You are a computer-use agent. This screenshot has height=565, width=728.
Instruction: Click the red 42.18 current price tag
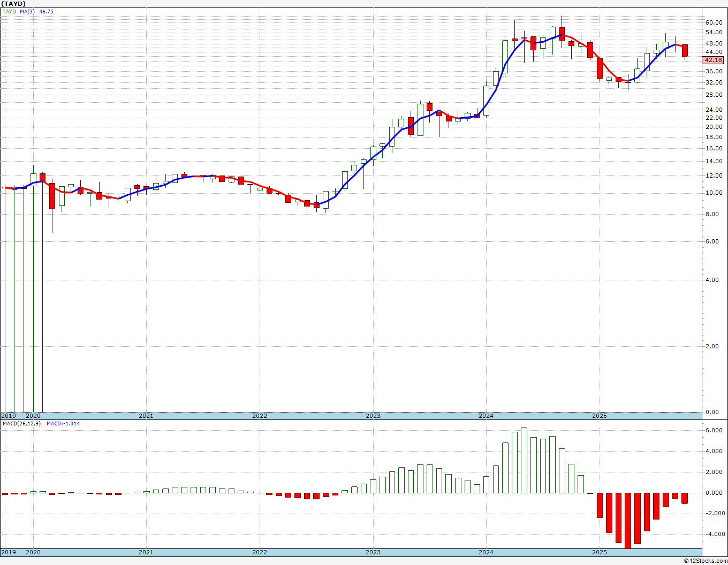714,60
